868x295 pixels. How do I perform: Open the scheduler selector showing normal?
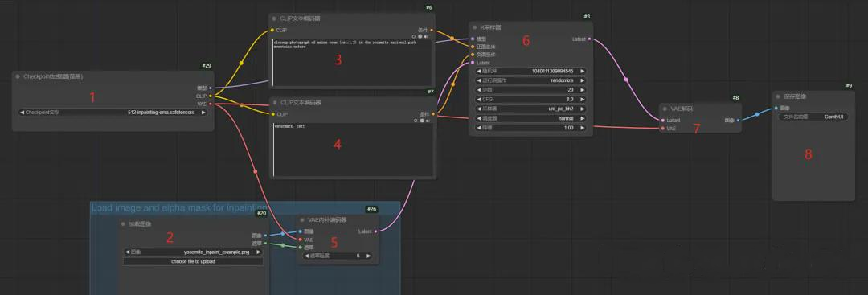(530, 118)
